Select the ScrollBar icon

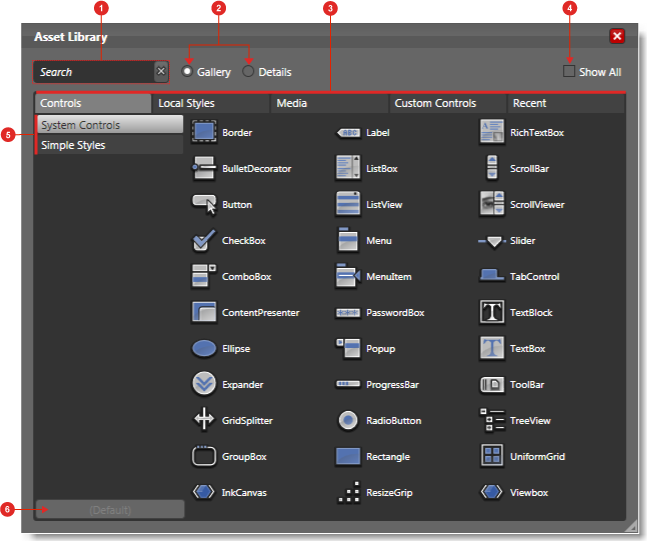tap(492, 168)
